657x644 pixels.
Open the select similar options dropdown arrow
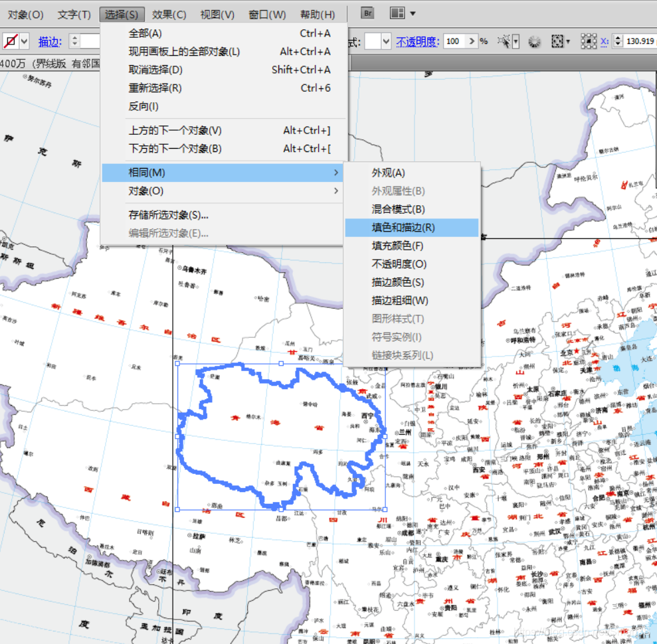click(x=516, y=41)
